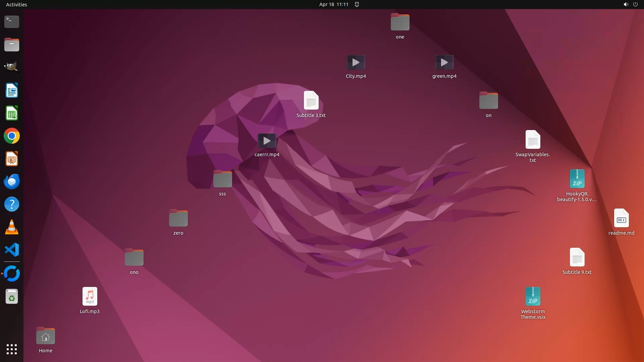Open the clock and calendar menu
This screenshot has width=644, height=362.
(x=333, y=4)
